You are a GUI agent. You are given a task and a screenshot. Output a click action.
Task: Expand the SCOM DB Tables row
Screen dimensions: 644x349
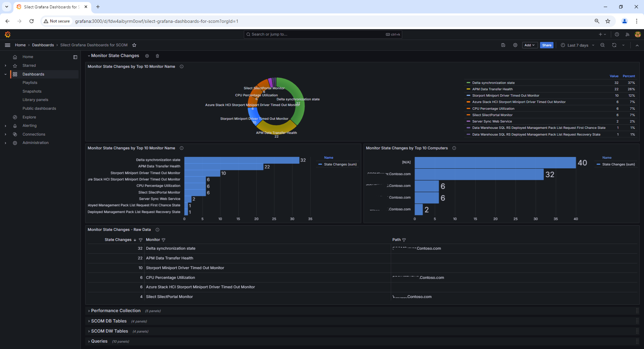[89, 321]
